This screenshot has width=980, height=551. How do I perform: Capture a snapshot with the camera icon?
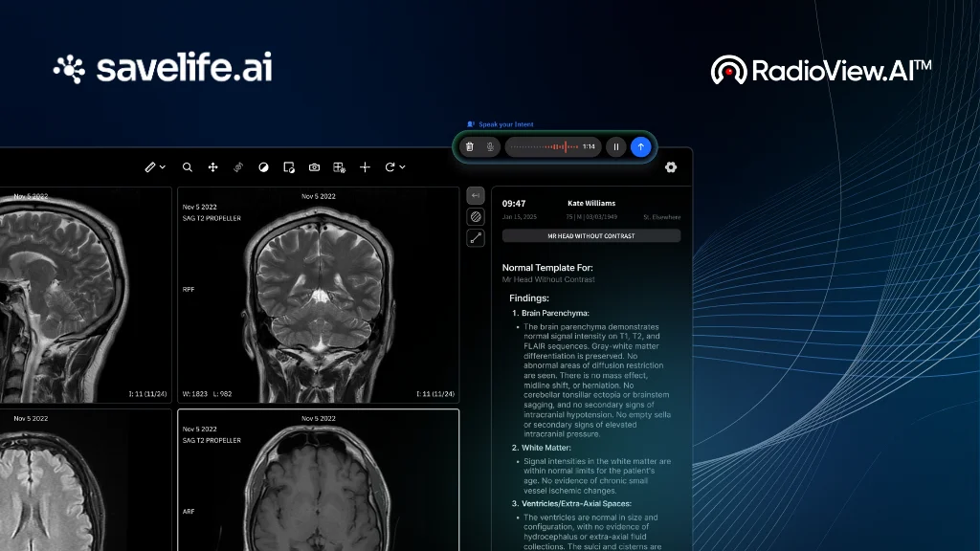click(x=314, y=167)
